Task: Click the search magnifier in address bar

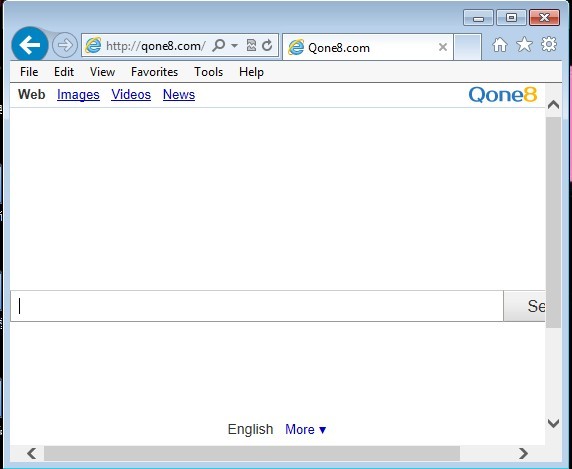Action: (x=219, y=46)
